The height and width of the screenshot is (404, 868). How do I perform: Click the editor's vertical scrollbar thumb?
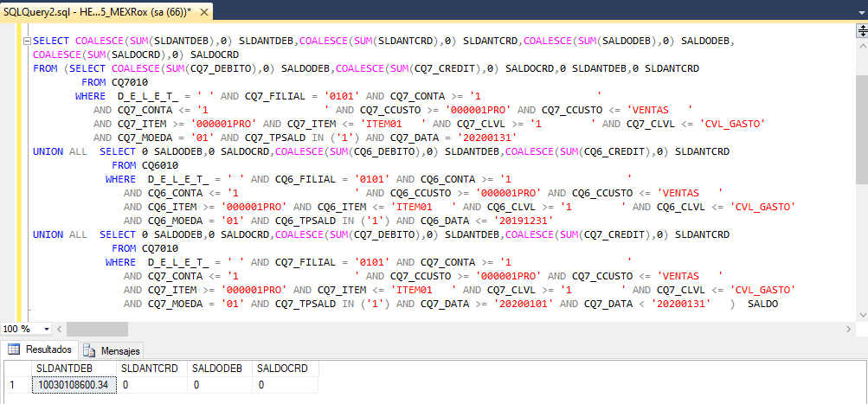(862, 130)
